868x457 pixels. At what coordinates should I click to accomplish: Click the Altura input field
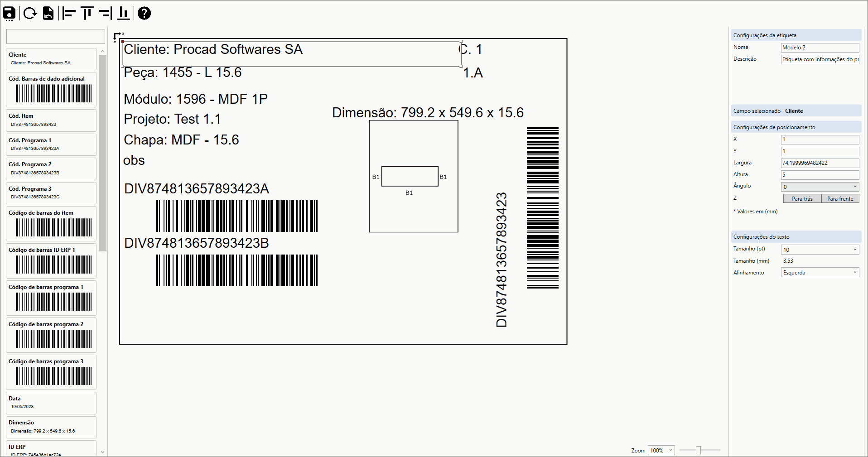[820, 175]
